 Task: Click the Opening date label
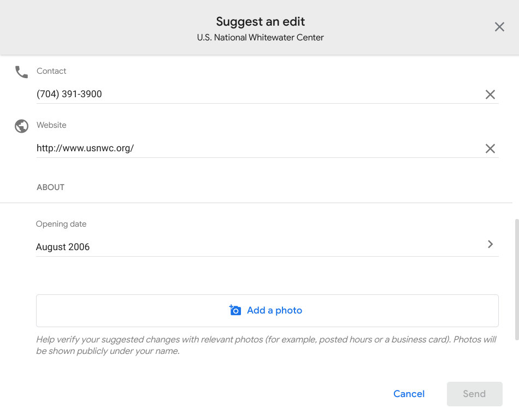click(61, 224)
